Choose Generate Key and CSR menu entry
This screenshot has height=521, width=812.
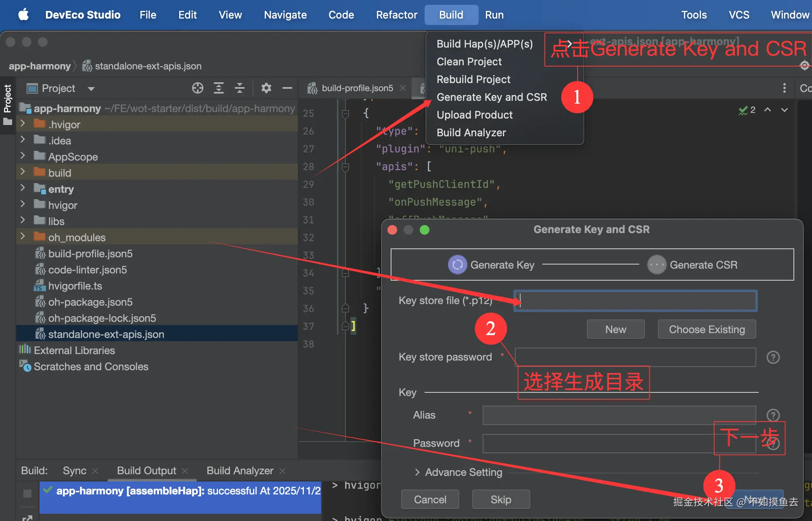click(492, 97)
